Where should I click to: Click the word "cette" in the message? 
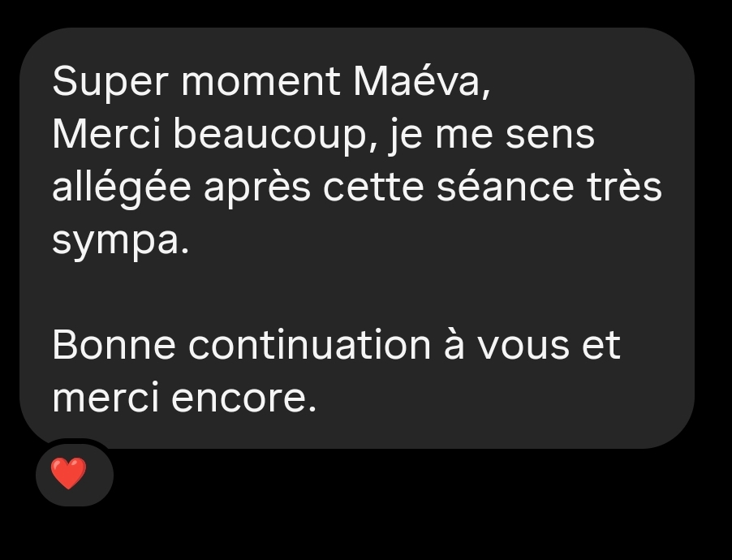[x=373, y=187]
